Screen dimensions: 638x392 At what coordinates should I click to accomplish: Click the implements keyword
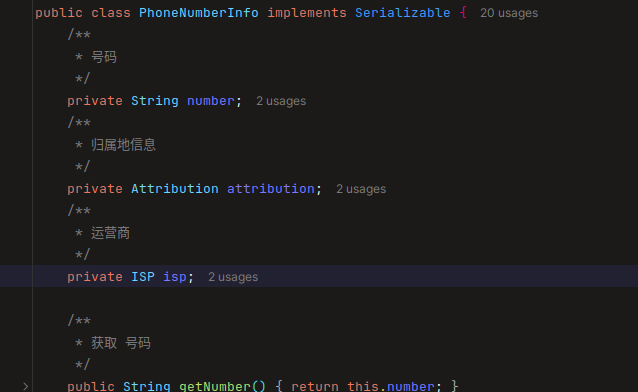click(306, 13)
